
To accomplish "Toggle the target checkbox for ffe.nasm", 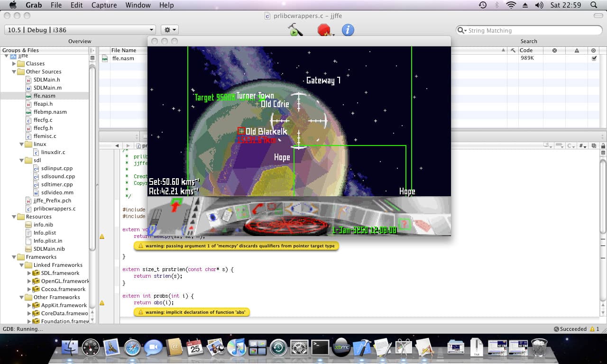I will pos(594,58).
